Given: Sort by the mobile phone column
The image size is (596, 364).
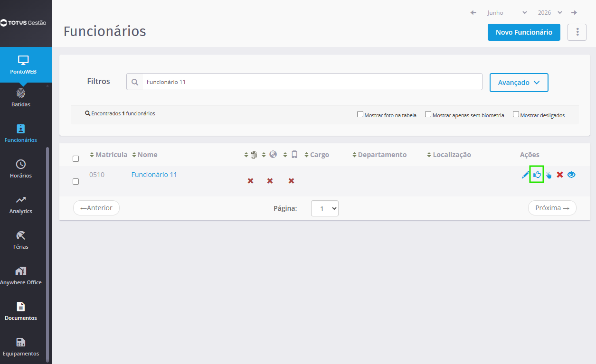Looking at the screenshot, I should 291,155.
